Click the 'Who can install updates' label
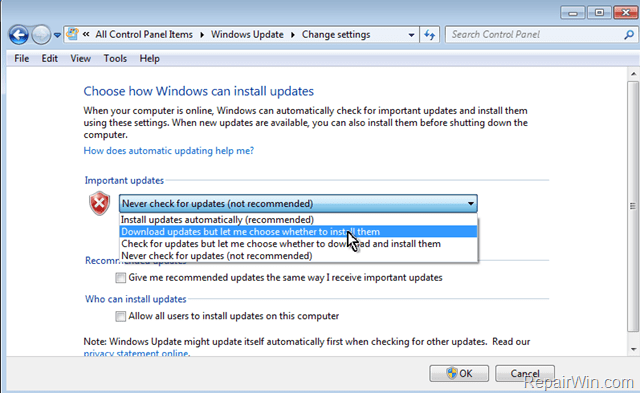Image resolution: width=640 pixels, height=393 pixels. (x=136, y=299)
